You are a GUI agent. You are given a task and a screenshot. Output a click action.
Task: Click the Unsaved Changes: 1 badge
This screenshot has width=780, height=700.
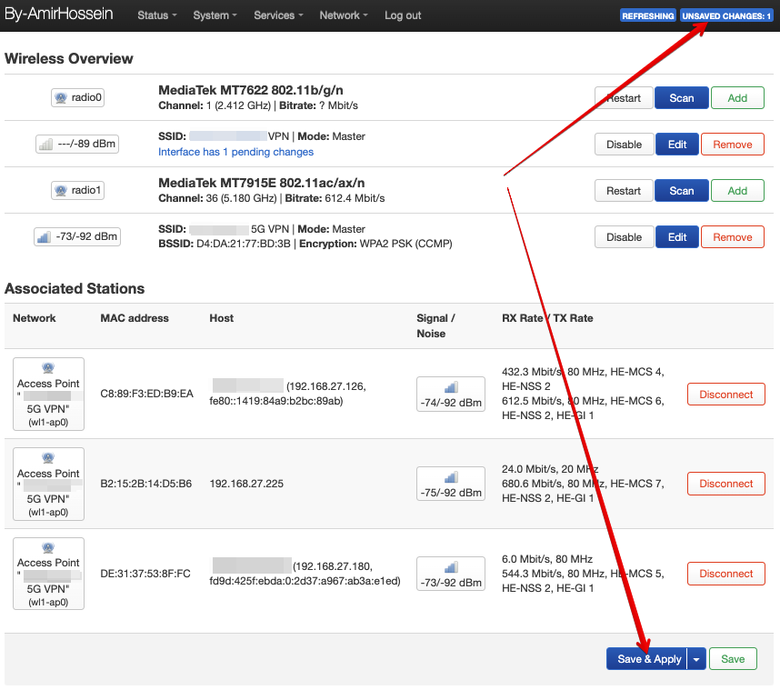click(726, 16)
